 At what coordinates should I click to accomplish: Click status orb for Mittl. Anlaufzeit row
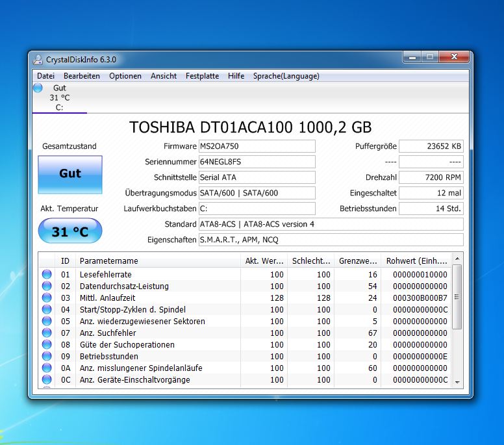(x=47, y=298)
